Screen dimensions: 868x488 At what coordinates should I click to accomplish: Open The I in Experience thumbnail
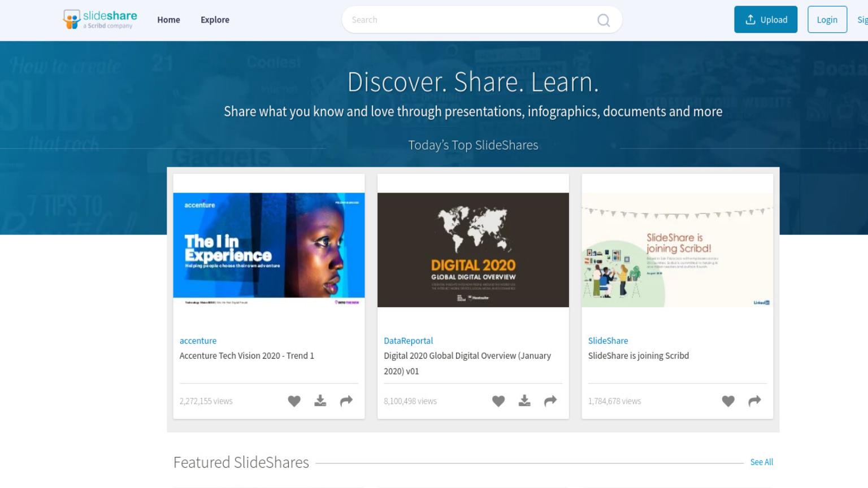pos(269,250)
